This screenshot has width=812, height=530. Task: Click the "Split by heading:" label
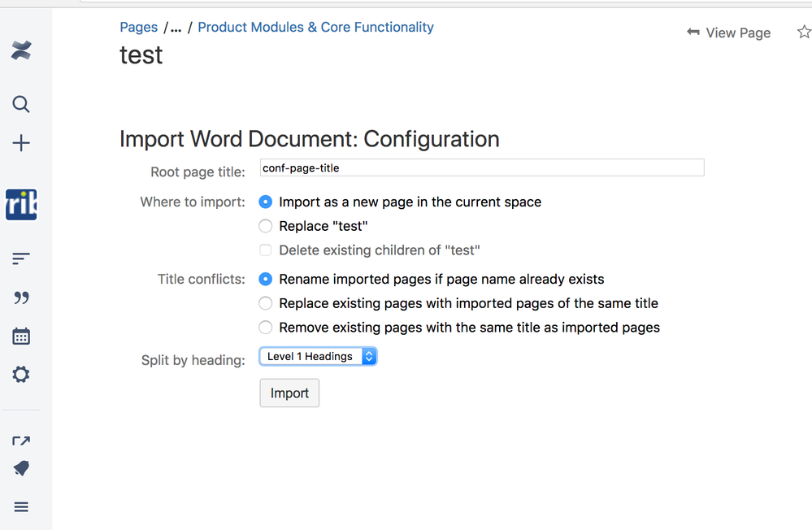click(x=193, y=360)
